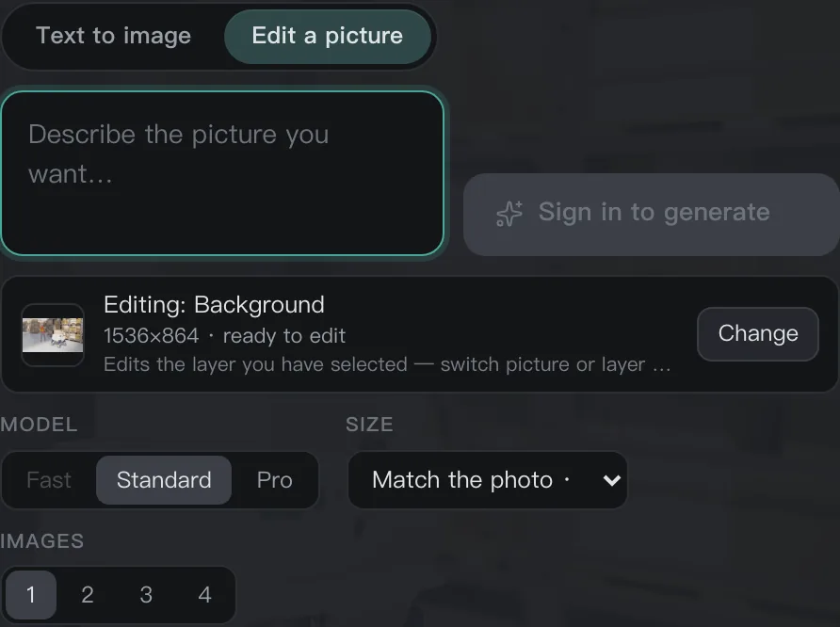Switch to the Text to image tab
This screenshot has width=840, height=627.
coord(113,37)
